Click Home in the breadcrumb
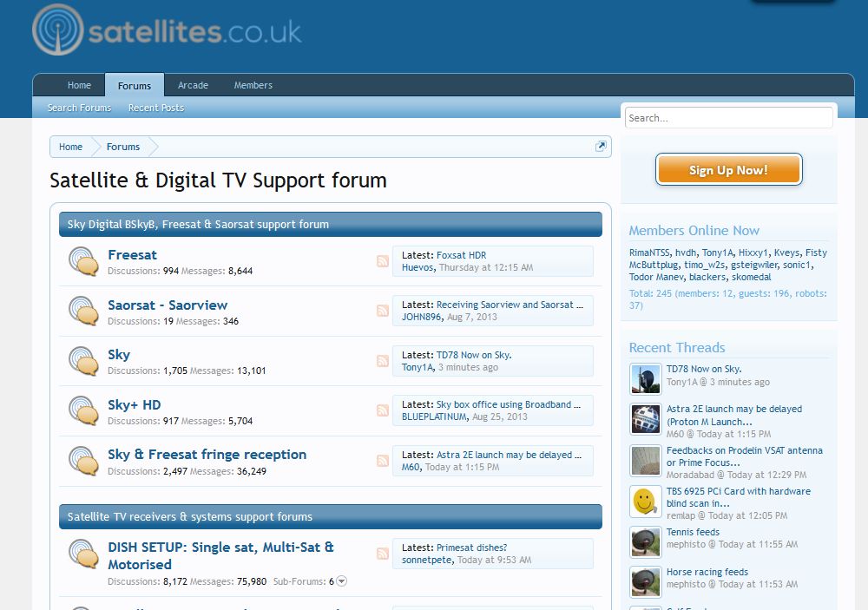The width and height of the screenshot is (868, 610). pos(70,147)
